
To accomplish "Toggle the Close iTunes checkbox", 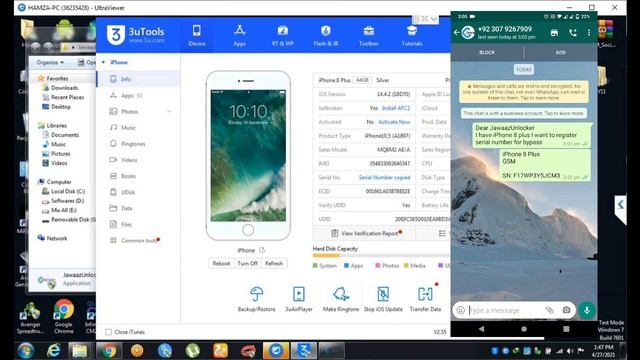I will pyautogui.click(x=109, y=332).
